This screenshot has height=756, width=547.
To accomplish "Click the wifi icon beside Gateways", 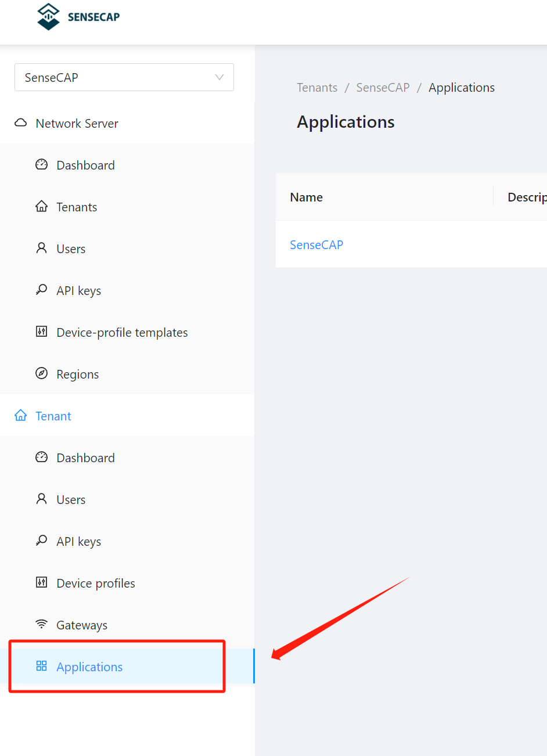I will point(41,624).
